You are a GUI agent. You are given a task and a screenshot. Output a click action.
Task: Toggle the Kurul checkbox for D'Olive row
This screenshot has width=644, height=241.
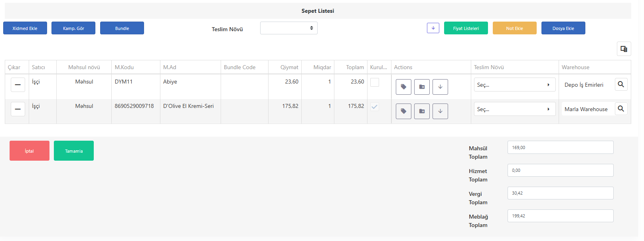pyautogui.click(x=375, y=107)
